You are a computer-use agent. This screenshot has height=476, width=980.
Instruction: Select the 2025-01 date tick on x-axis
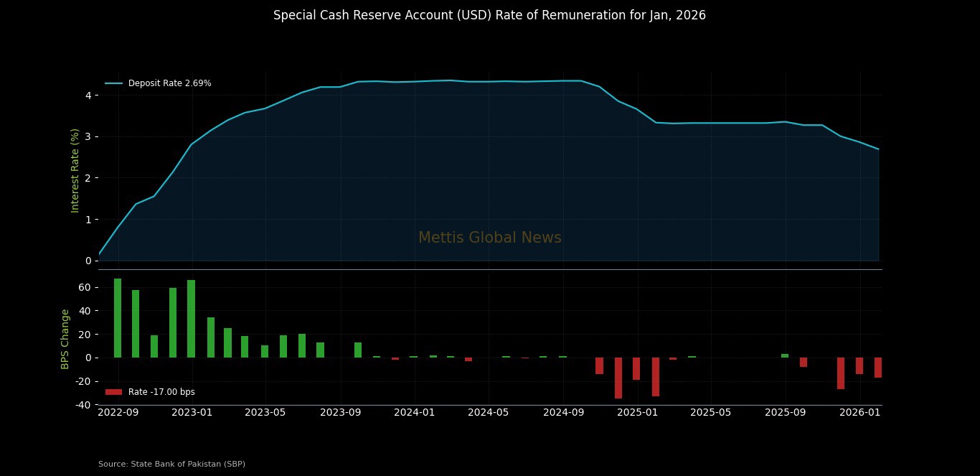click(x=637, y=412)
